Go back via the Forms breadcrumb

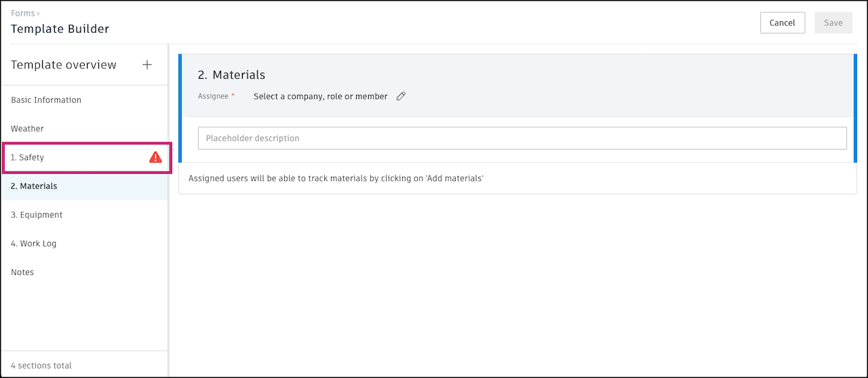click(22, 13)
